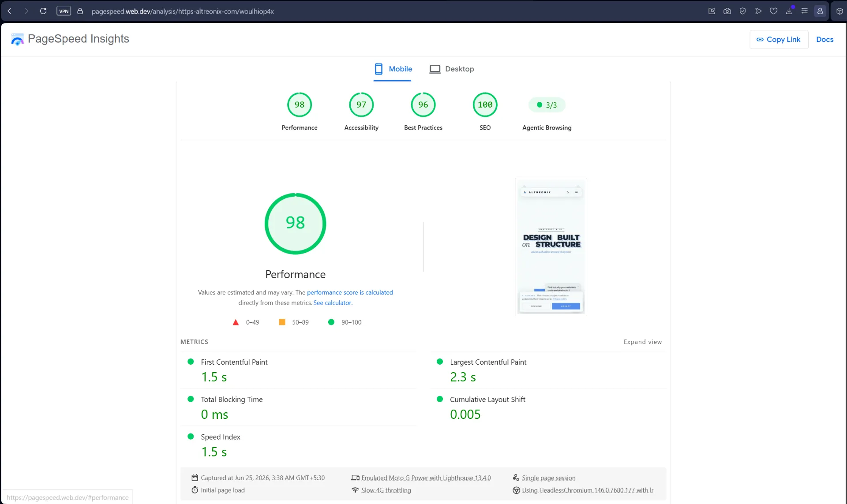Expand the First Contentful Paint metric
Viewport: 847px width, 504px height.
tap(298, 370)
